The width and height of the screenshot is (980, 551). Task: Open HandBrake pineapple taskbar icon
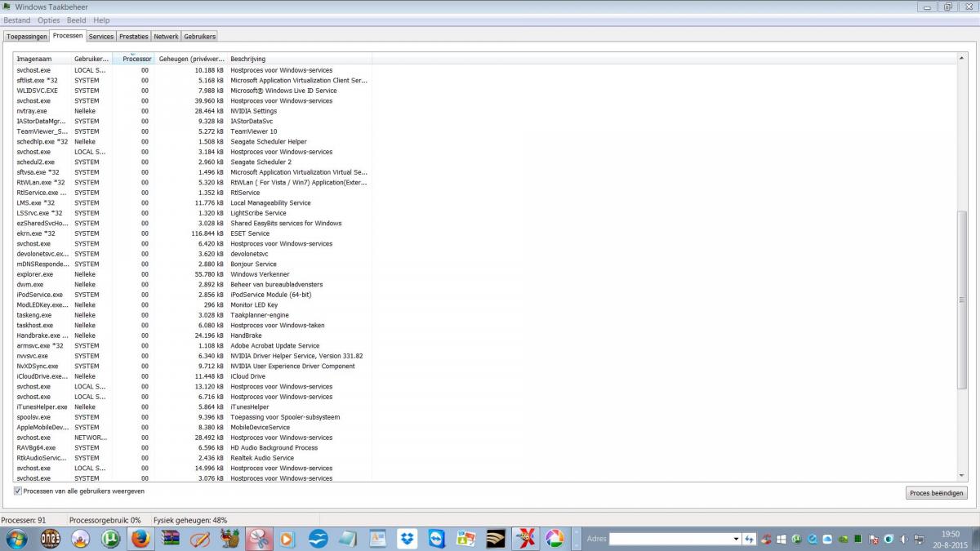click(229, 539)
